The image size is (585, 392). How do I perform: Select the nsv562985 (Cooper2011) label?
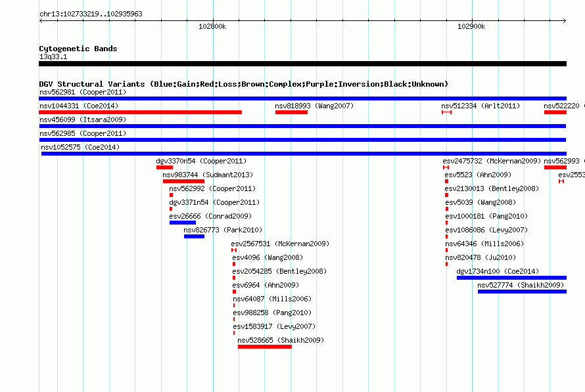point(83,133)
